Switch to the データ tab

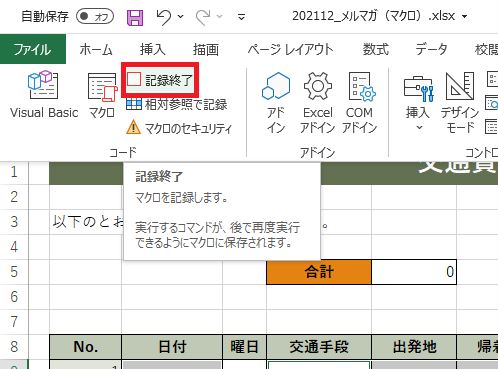pos(431,49)
